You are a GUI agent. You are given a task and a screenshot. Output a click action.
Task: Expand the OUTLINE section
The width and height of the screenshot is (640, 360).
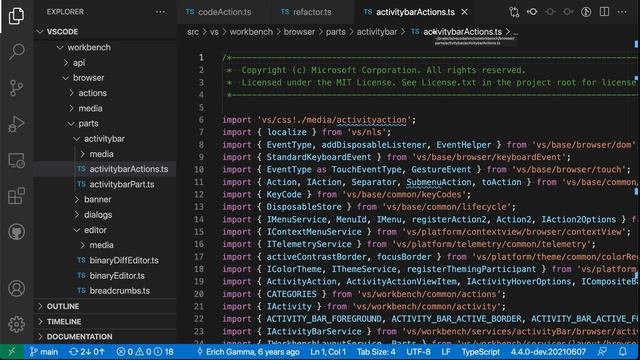105,306
